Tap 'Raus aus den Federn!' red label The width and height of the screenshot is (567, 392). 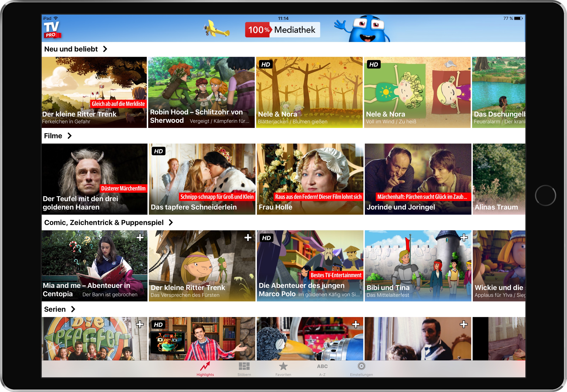[318, 197]
